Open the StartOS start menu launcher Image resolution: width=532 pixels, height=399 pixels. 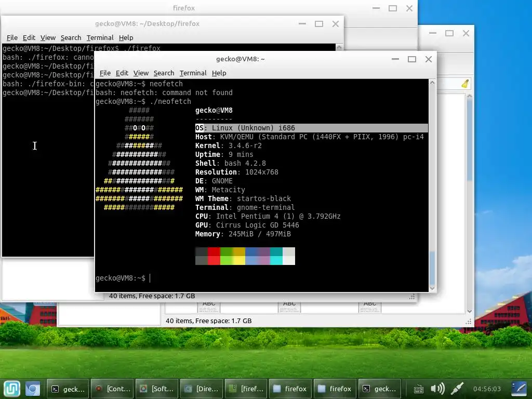12,389
